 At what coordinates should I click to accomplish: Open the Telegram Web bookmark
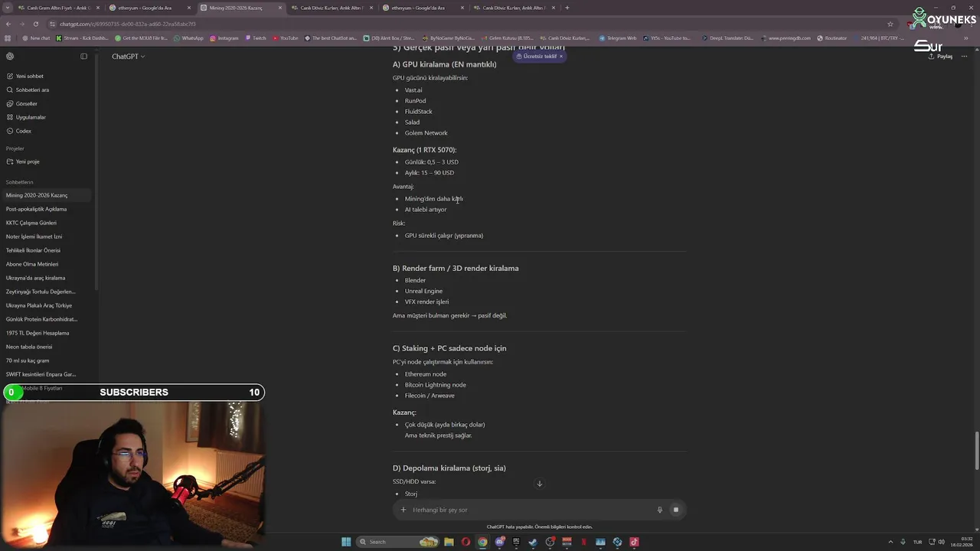pyautogui.click(x=618, y=37)
